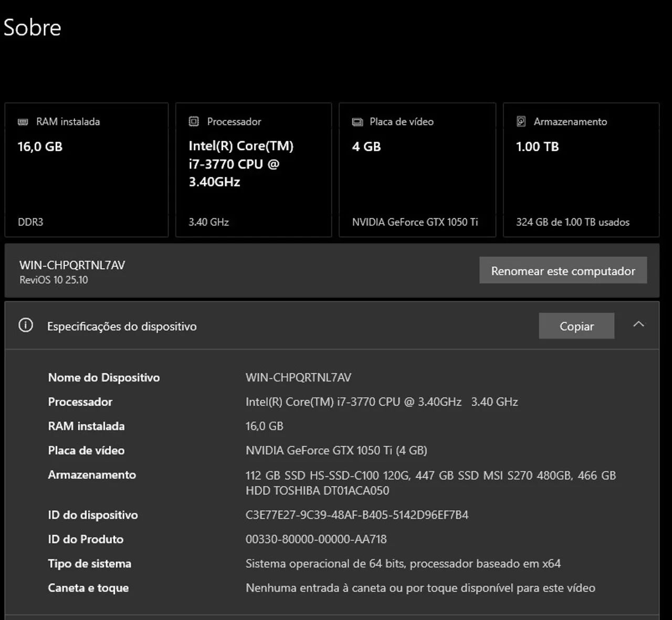
Task: Click the Armazenamento label in specifications list
Action: (x=92, y=475)
